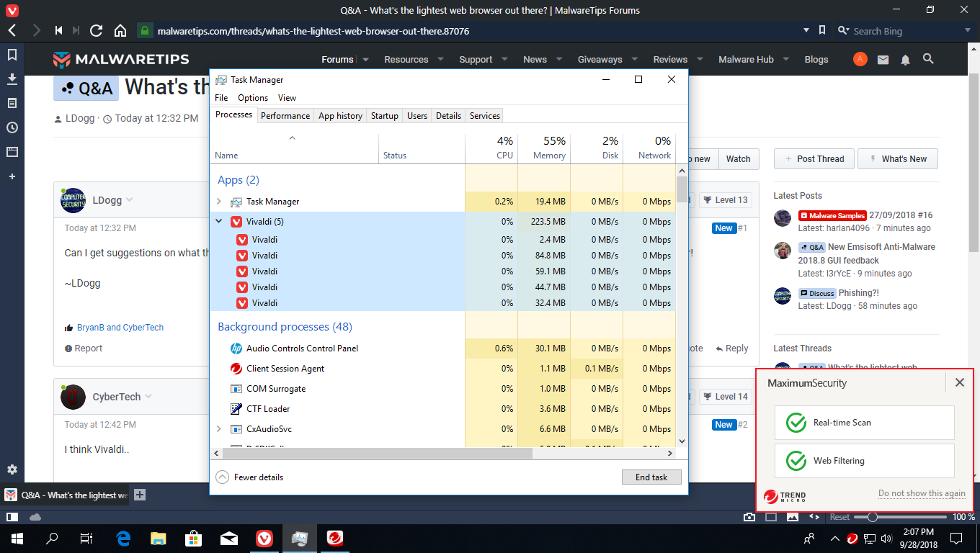Expand the Task Manager process row
Screen dimensions: 980x553
coord(219,202)
